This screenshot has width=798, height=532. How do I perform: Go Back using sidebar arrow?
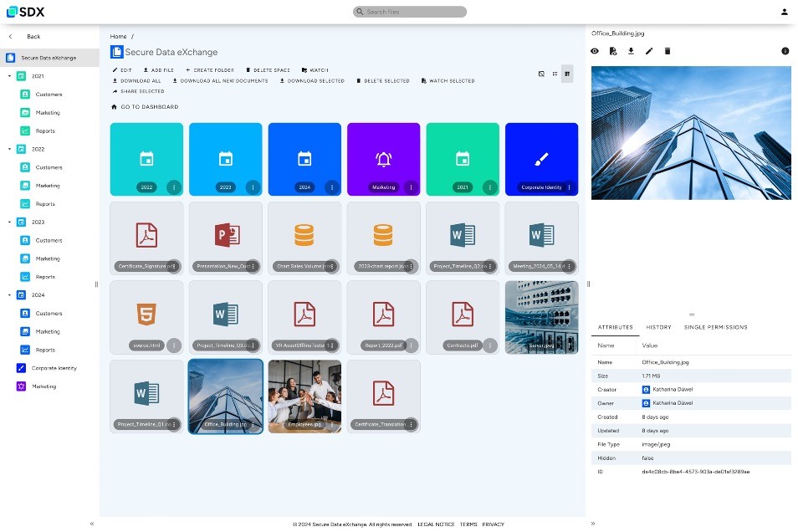pos(10,37)
